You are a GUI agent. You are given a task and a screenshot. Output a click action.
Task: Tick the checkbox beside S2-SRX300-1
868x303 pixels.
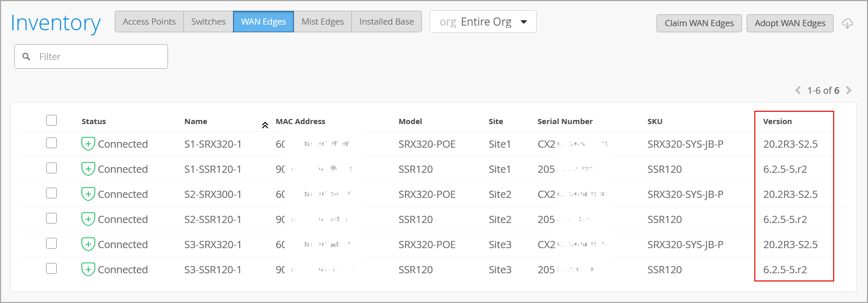pos(51,193)
